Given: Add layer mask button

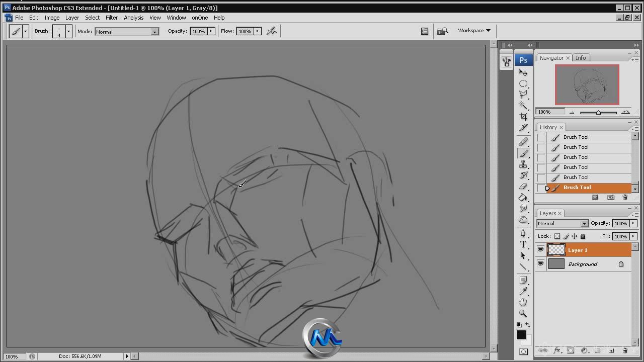Looking at the screenshot, I should pyautogui.click(x=571, y=350).
